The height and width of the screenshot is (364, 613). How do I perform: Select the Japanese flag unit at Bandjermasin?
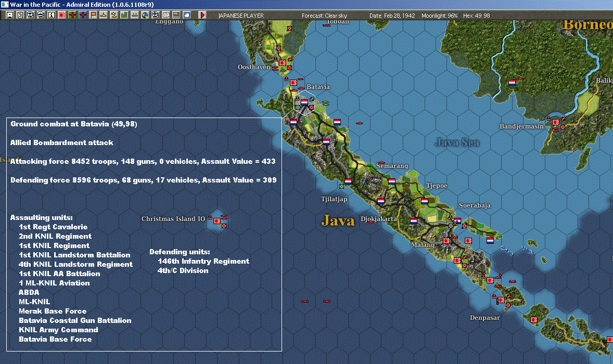point(556,122)
